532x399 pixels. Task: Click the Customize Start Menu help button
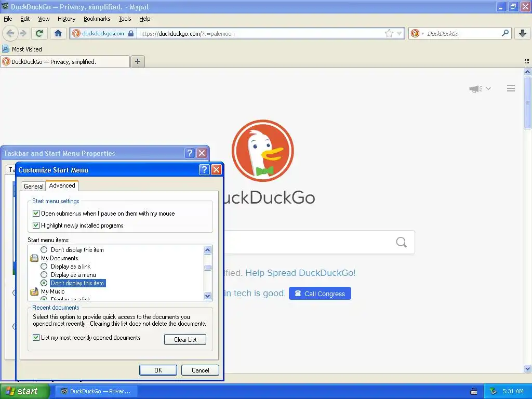pyautogui.click(x=204, y=170)
